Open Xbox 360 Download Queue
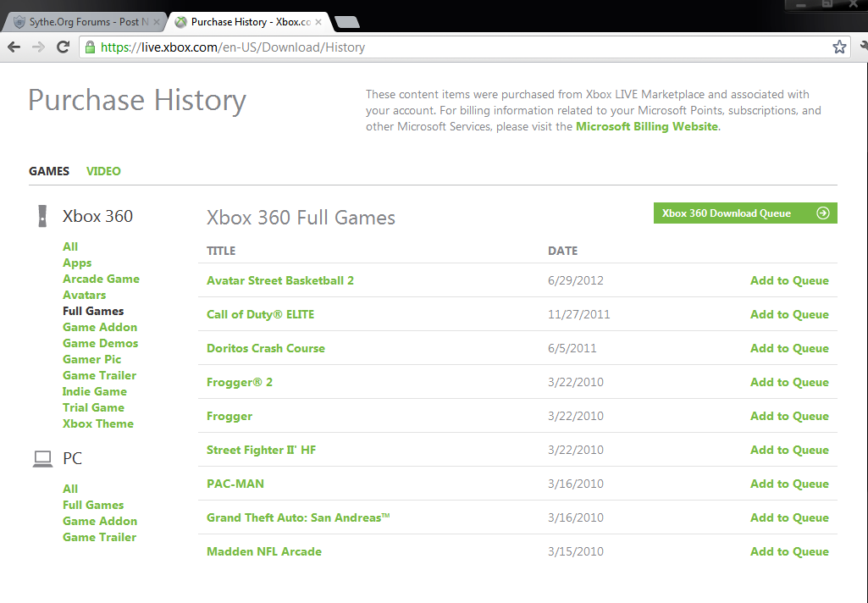This screenshot has height=603, width=868. pos(745,213)
